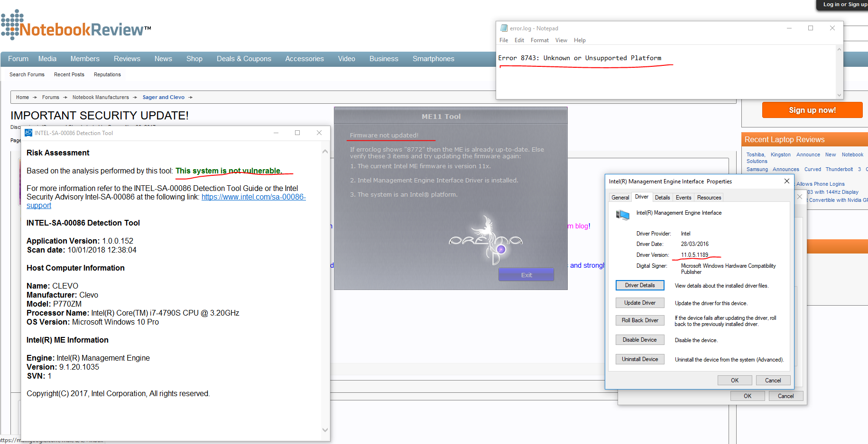868x444 pixels.
Task: Open the Help menu in Notepad
Action: [580, 40]
